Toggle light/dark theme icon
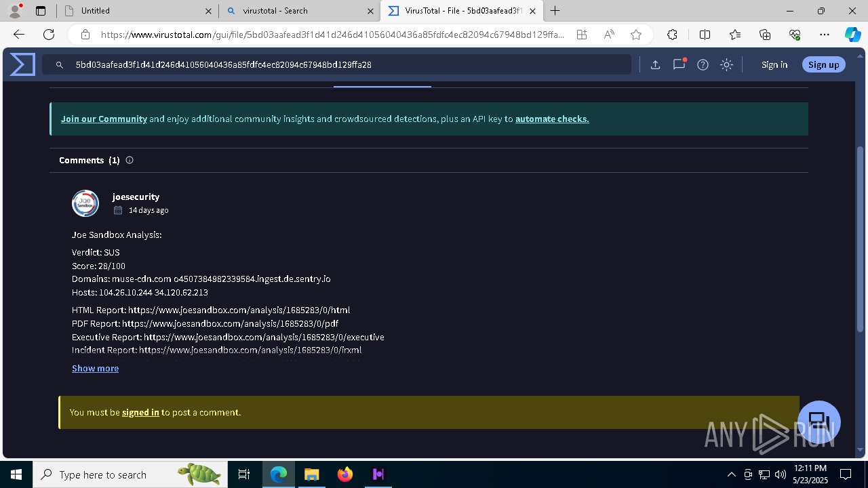 point(726,64)
